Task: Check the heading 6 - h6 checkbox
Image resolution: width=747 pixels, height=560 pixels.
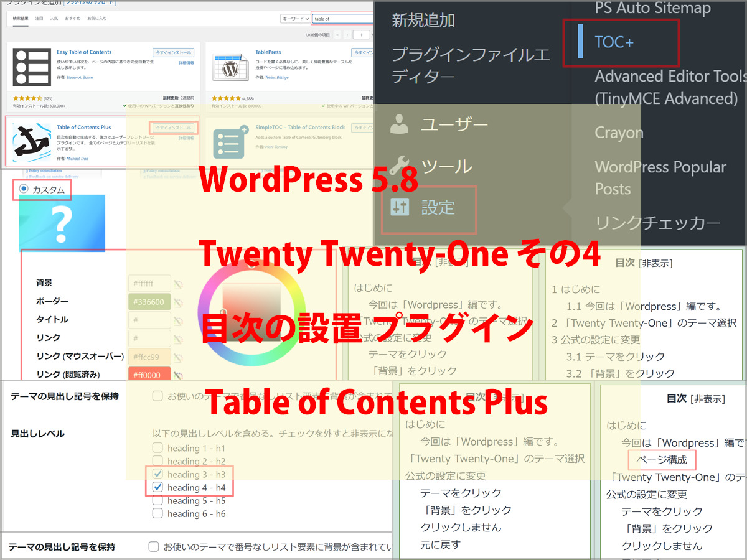Action: (x=157, y=513)
